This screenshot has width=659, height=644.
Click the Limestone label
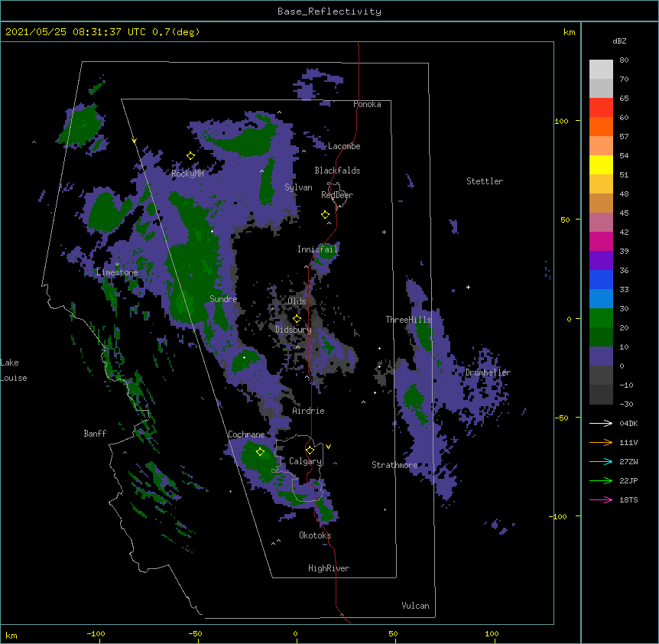click(x=117, y=272)
